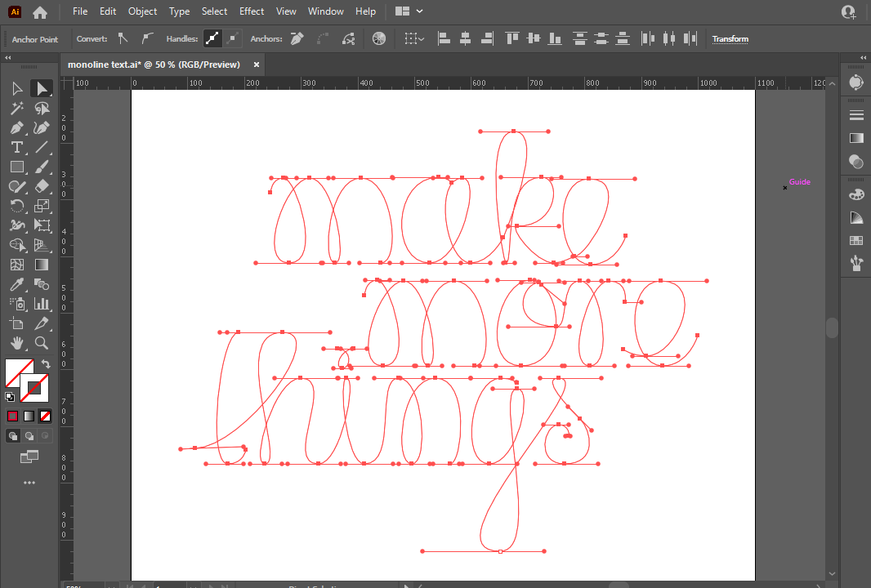The height and width of the screenshot is (588, 871).
Task: Open the Window menu
Action: coord(325,11)
